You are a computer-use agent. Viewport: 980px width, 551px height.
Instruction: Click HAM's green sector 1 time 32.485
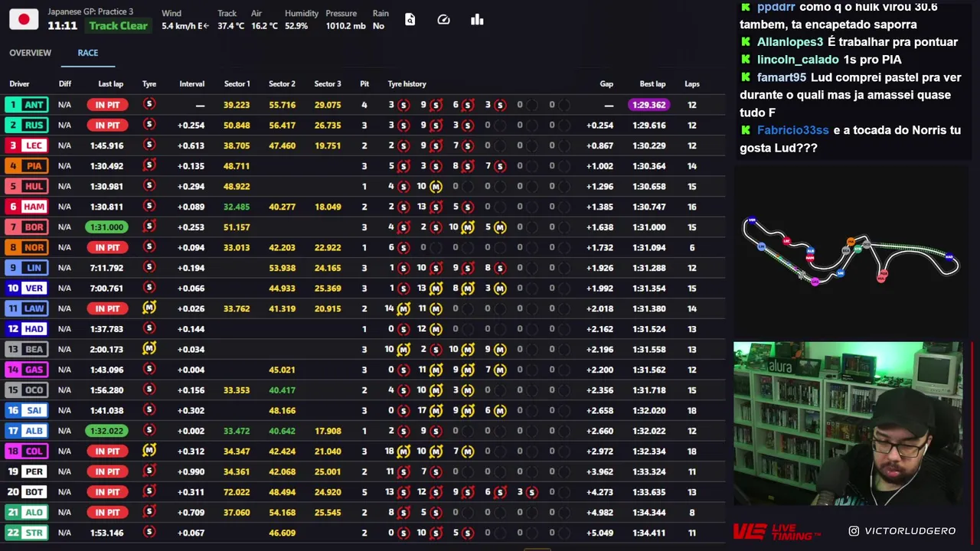click(x=237, y=207)
